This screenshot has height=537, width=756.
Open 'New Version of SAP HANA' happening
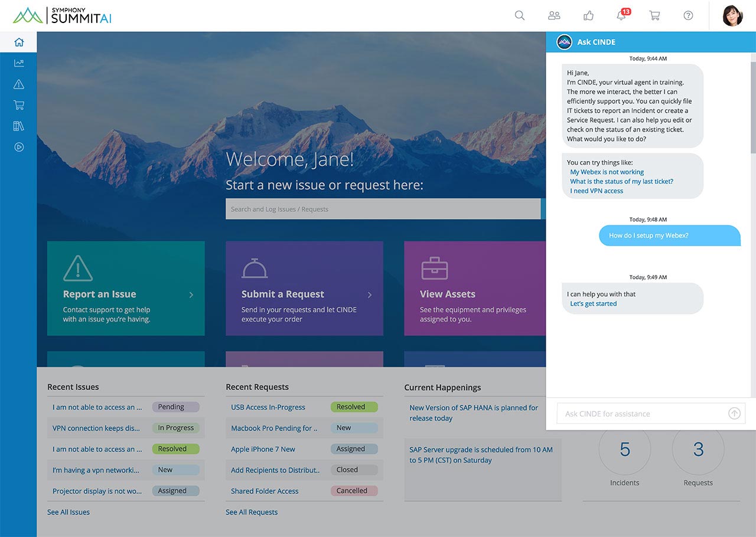(x=474, y=413)
